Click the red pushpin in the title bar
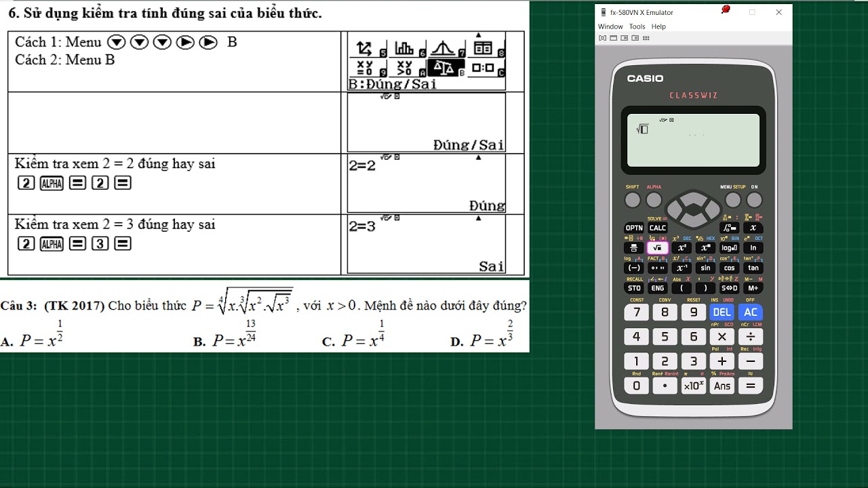 726,9
